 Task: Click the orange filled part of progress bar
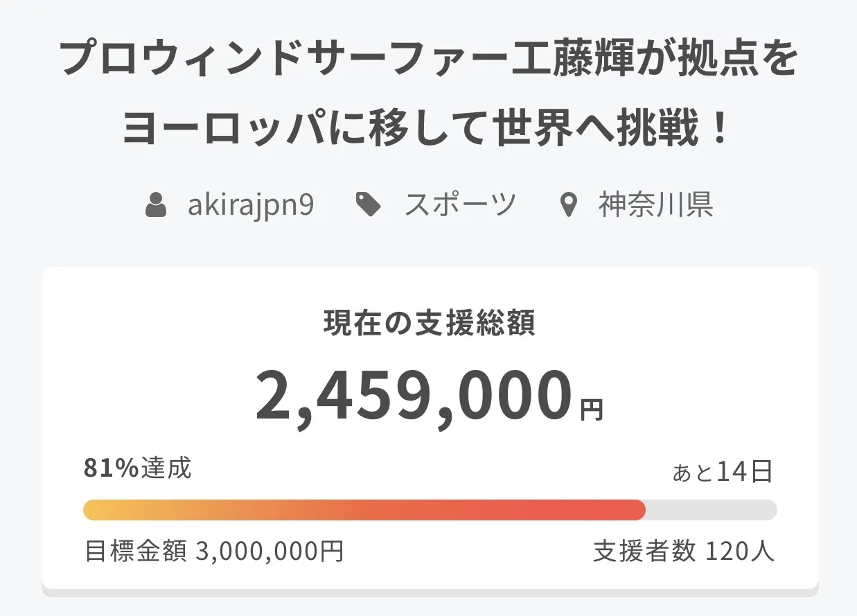pos(364,510)
